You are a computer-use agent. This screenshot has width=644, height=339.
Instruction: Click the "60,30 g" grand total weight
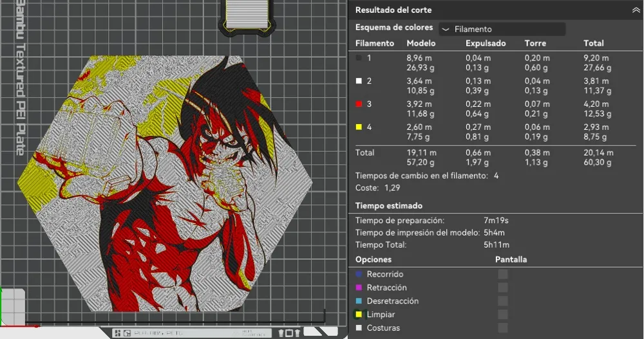[x=598, y=163]
